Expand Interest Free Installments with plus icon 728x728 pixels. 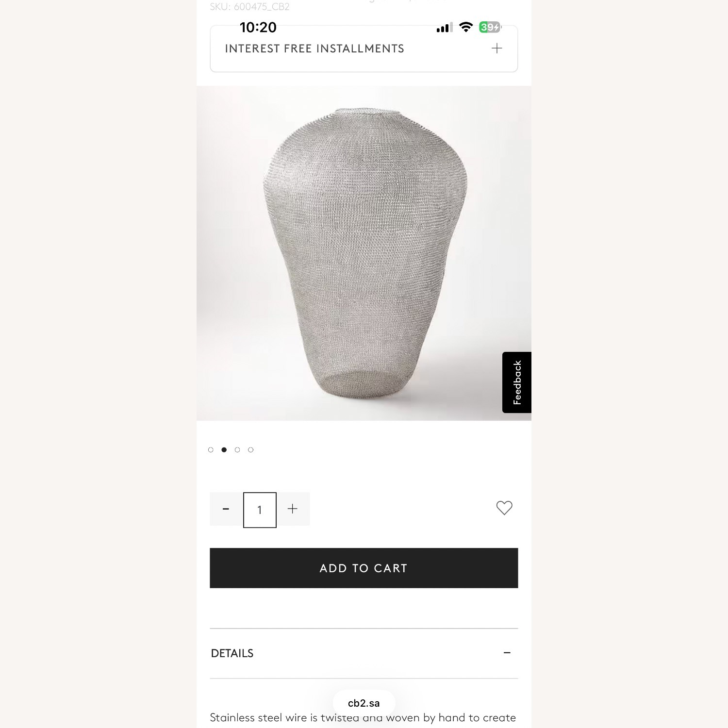tap(496, 48)
